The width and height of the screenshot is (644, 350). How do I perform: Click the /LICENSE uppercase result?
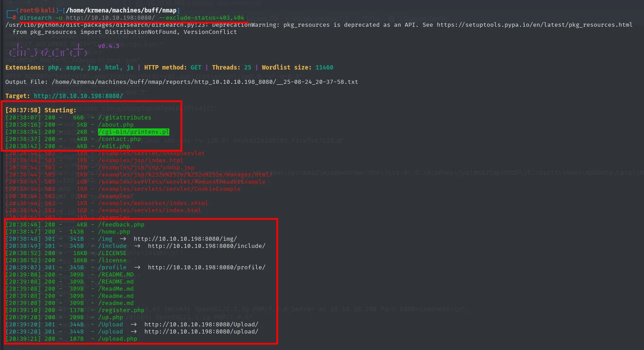(112, 253)
